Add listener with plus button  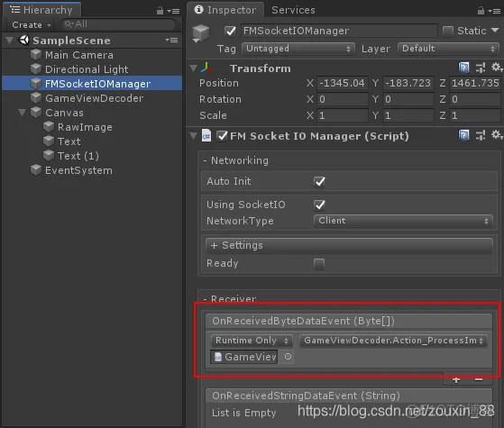click(x=456, y=380)
